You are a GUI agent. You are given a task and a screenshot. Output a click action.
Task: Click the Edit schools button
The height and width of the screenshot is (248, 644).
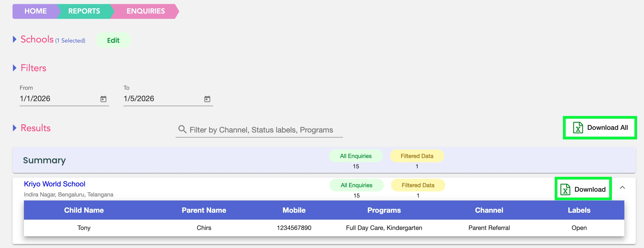tap(113, 40)
